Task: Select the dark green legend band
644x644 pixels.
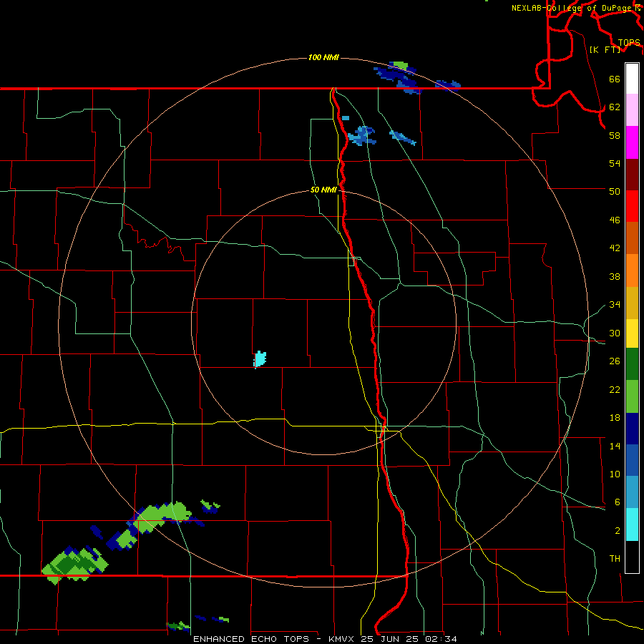Action: click(x=632, y=364)
